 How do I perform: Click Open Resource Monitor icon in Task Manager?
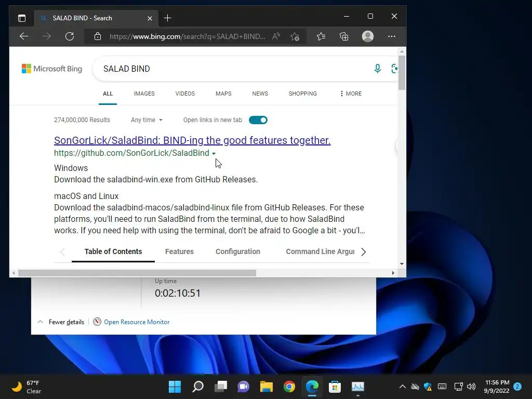click(x=97, y=322)
